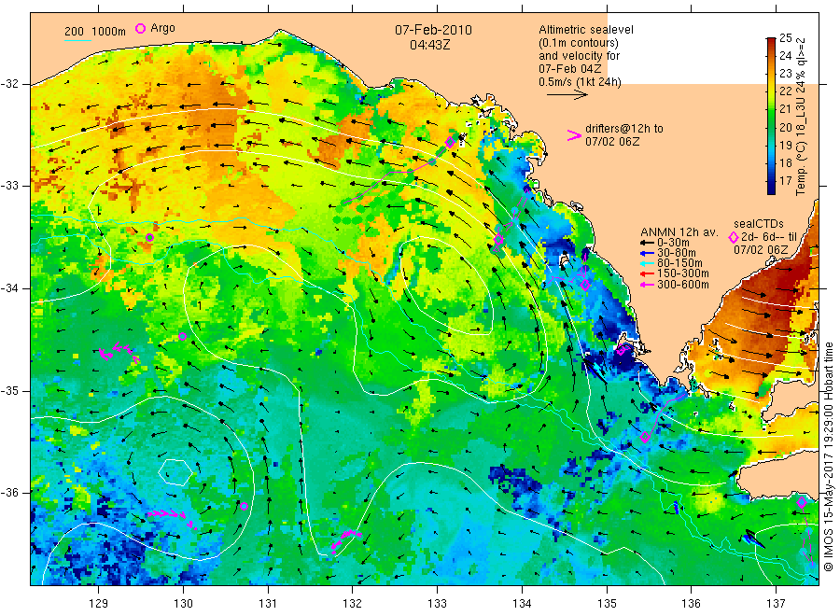
Task: Click the magenta diamond sealCTD legend symbol
Action: pos(734,238)
